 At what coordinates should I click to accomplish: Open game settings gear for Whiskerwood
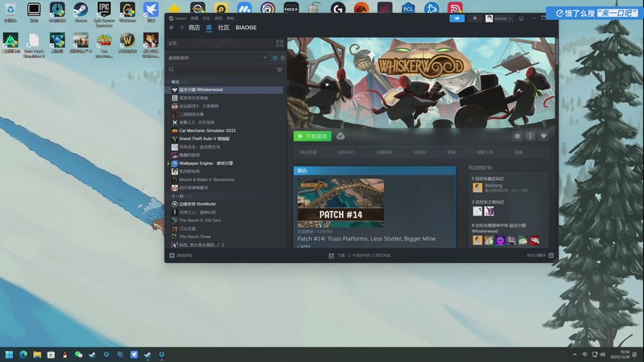(x=517, y=136)
